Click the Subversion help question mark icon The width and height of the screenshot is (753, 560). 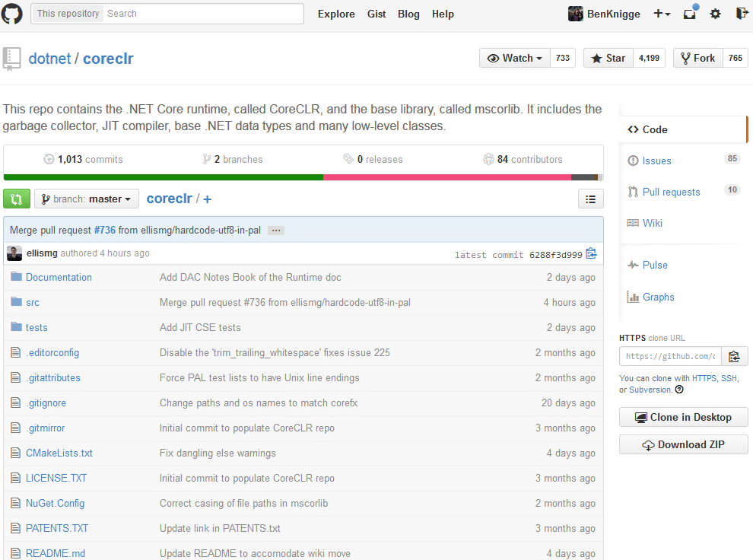point(677,389)
